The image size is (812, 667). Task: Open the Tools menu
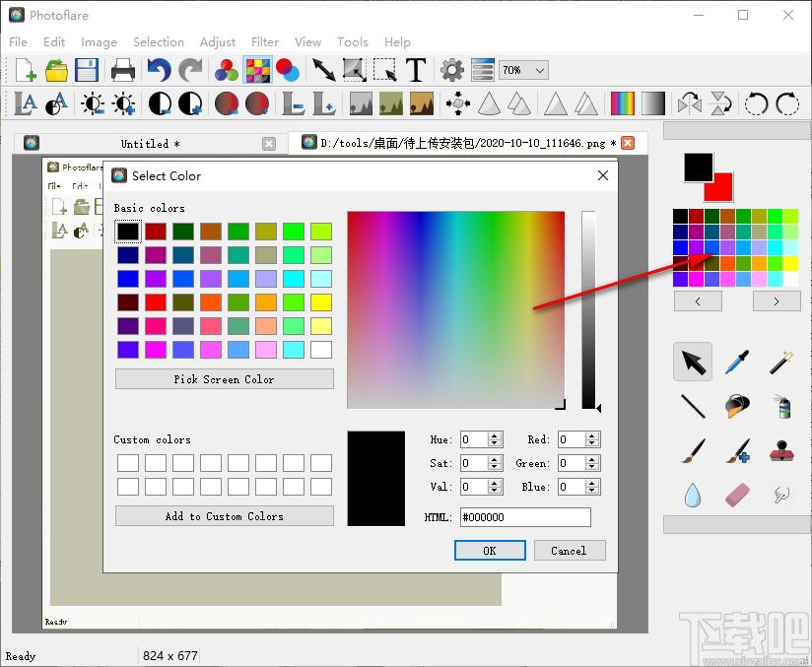[353, 42]
